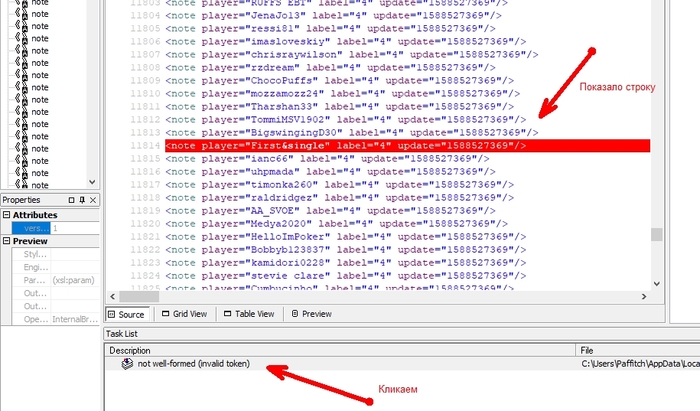Click the line with player TommiMSV1902
Viewport: 700px width, 411px height.
point(346,120)
